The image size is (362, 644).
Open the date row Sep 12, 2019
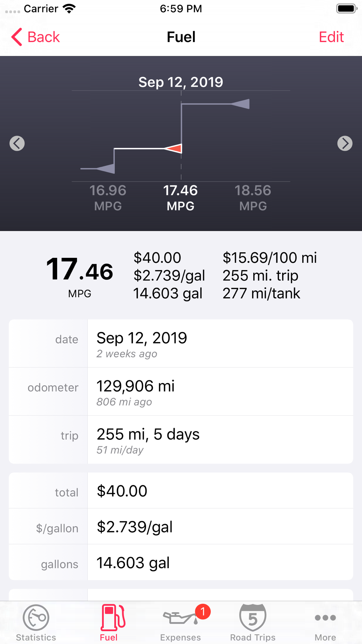pos(181,343)
